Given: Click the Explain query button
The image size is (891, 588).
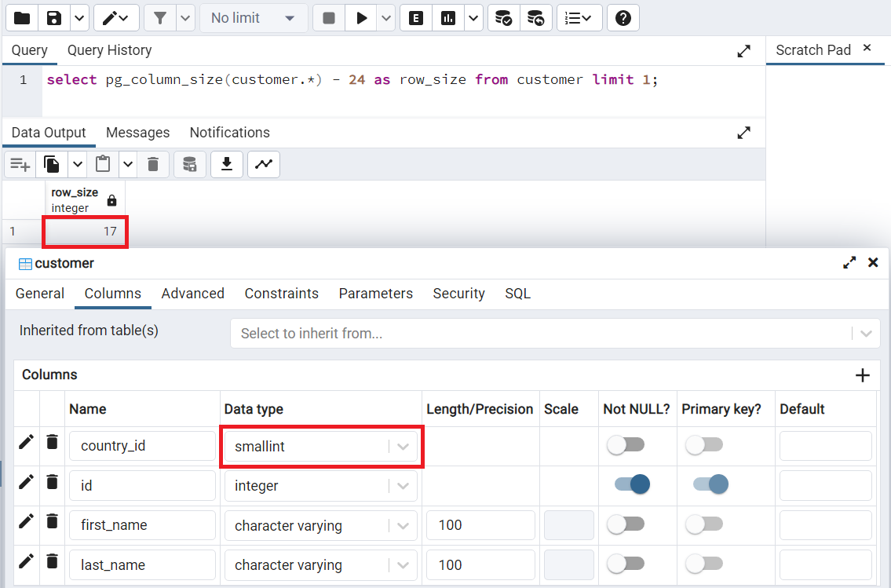Looking at the screenshot, I should coord(416,18).
